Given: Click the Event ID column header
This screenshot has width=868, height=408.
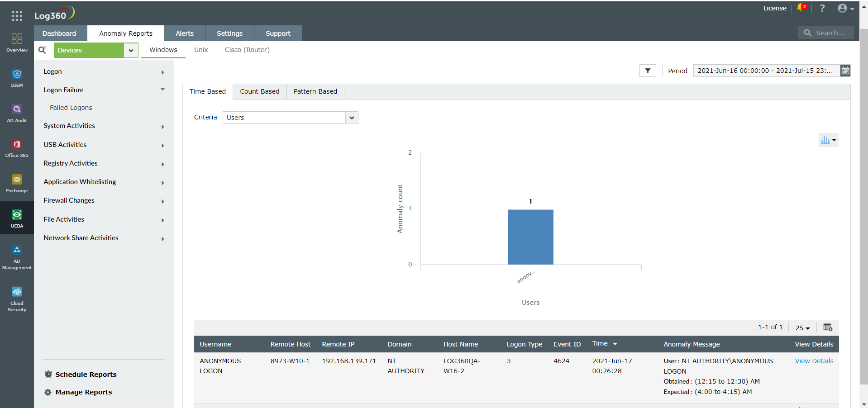Looking at the screenshot, I should coord(567,344).
